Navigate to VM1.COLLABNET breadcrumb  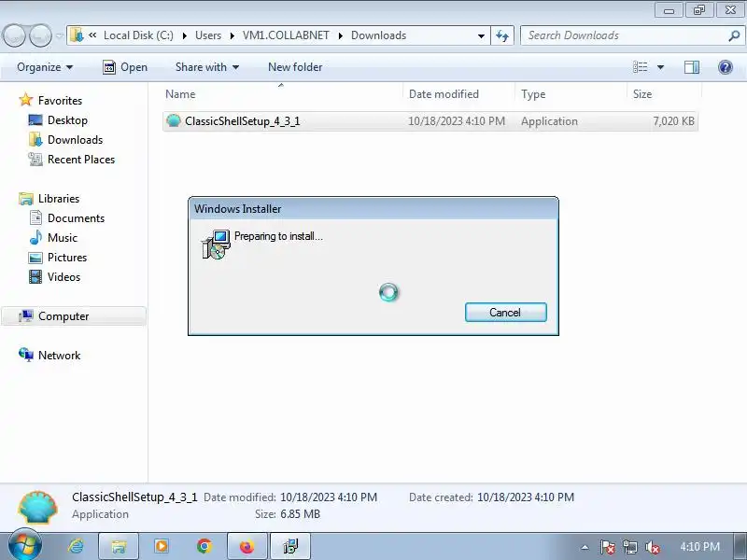point(286,35)
